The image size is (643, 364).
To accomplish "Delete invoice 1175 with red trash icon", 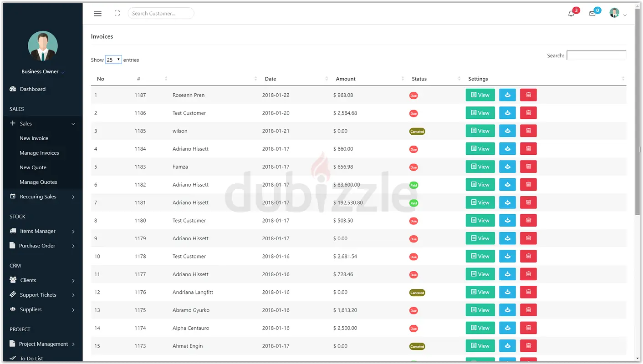I will [x=528, y=310].
